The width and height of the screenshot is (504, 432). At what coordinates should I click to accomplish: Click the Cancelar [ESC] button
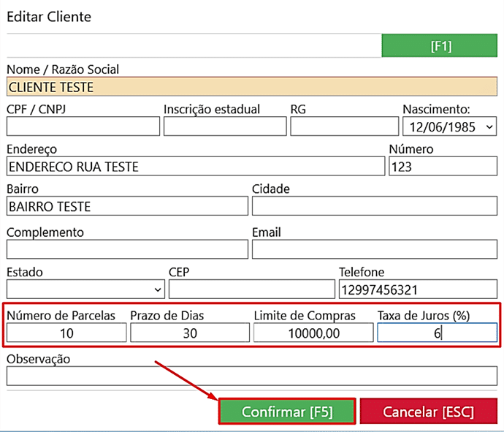pyautogui.click(x=428, y=412)
